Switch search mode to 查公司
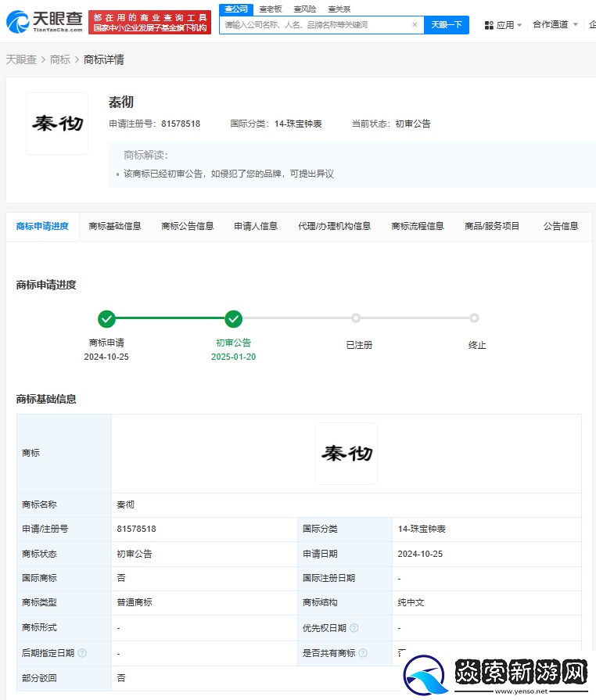Screen dimensions: 596x700 [x=236, y=9]
